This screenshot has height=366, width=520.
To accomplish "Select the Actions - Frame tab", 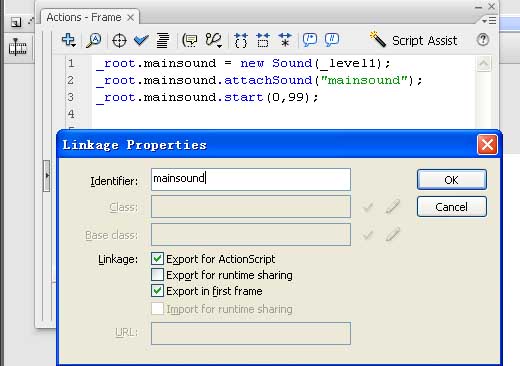I will [84, 17].
